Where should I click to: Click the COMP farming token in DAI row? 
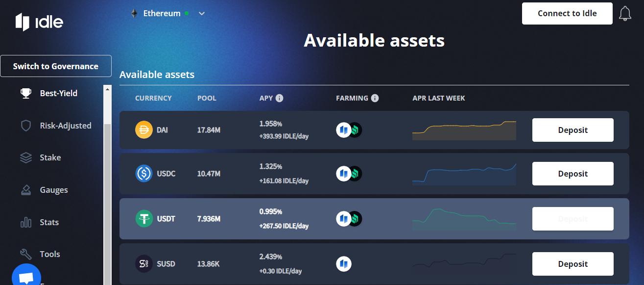pos(354,130)
